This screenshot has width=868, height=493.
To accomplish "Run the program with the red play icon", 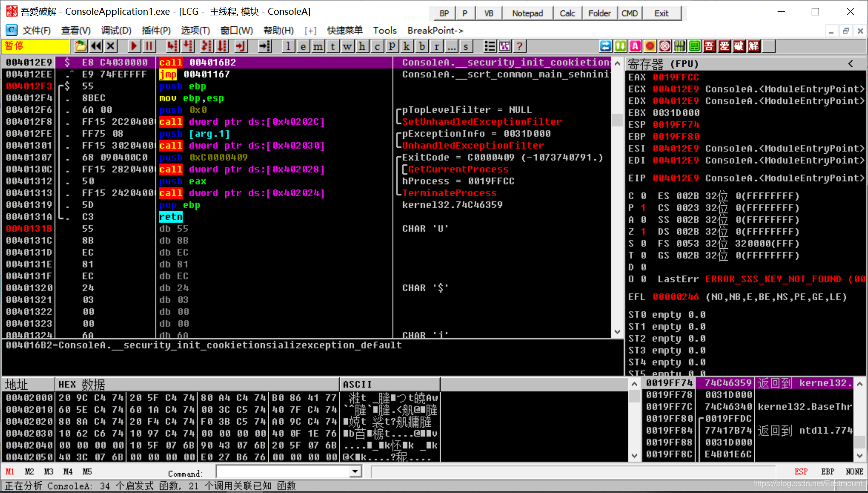I will (x=134, y=46).
